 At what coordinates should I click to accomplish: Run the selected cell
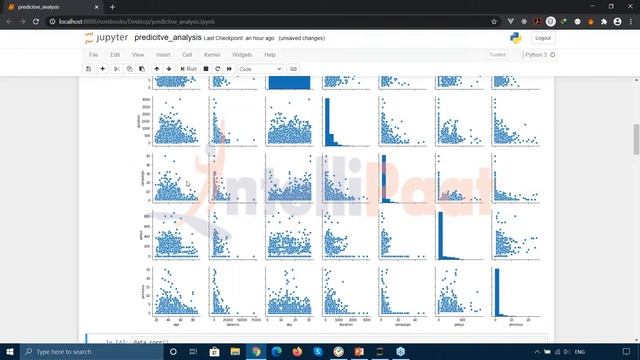(x=189, y=69)
